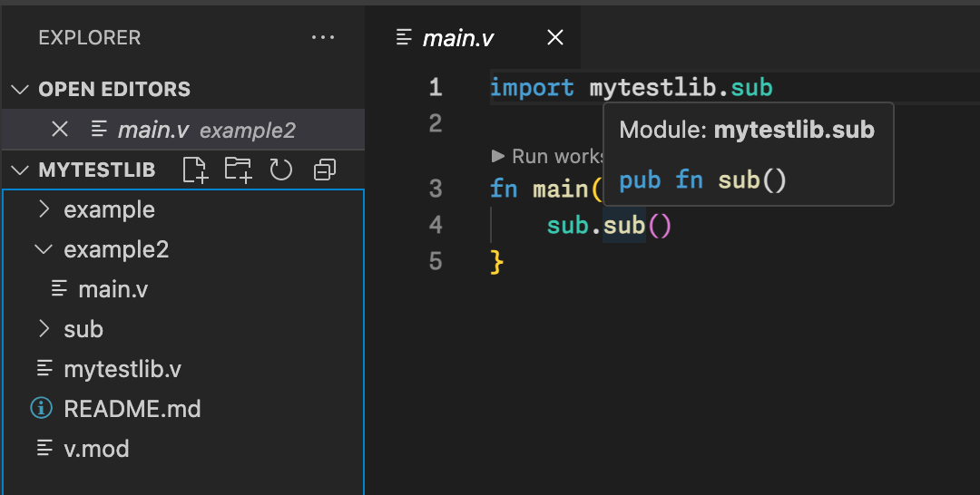Viewport: 980px width, 495px height.
Task: Refresh the explorer file tree
Action: pos(281,170)
